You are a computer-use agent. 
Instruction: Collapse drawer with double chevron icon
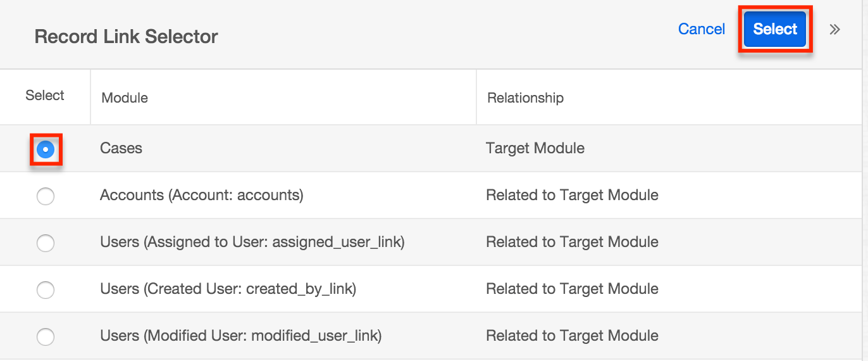click(x=835, y=29)
